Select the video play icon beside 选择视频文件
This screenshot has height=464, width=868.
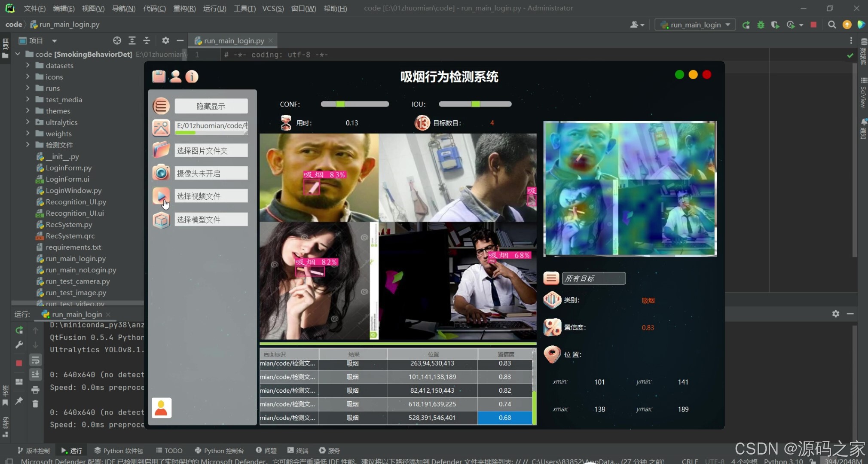pos(161,196)
